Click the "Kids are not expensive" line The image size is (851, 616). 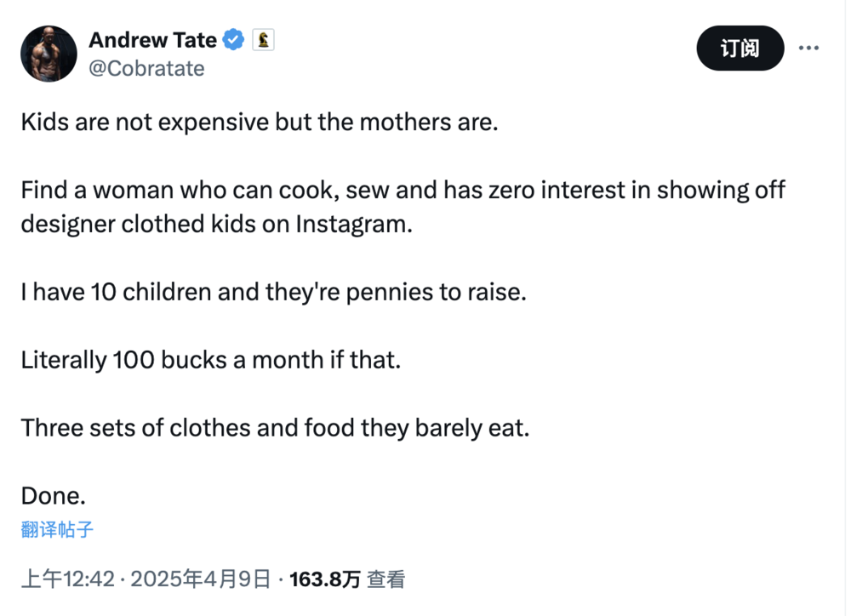pos(260,123)
